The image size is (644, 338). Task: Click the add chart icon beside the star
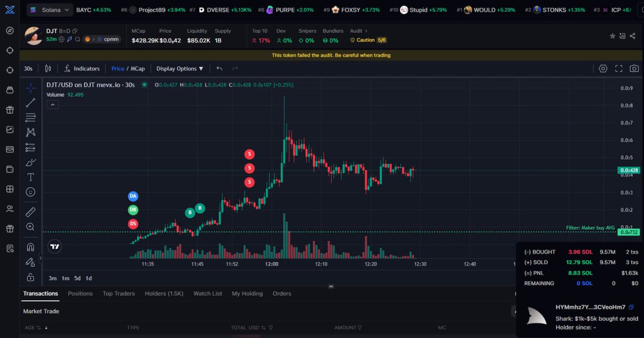(623, 36)
